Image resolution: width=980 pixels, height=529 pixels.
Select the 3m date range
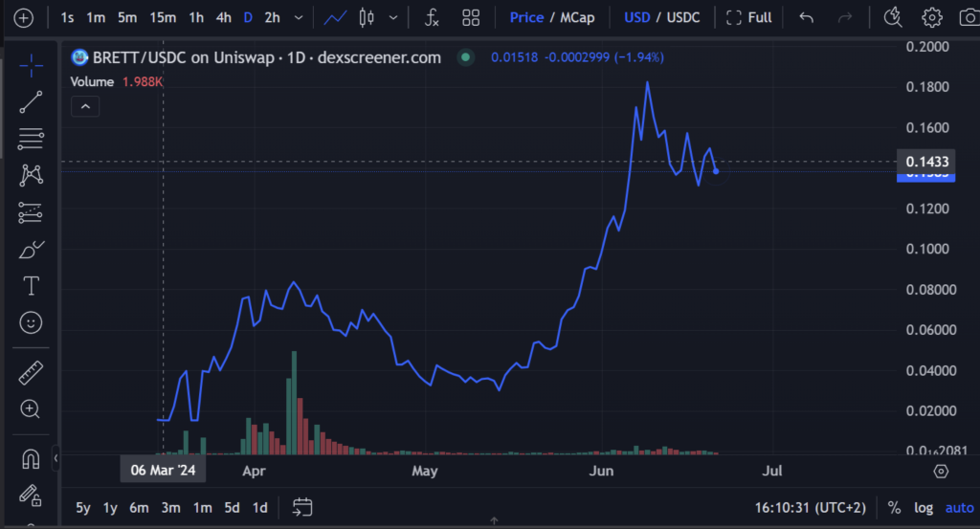pos(171,508)
